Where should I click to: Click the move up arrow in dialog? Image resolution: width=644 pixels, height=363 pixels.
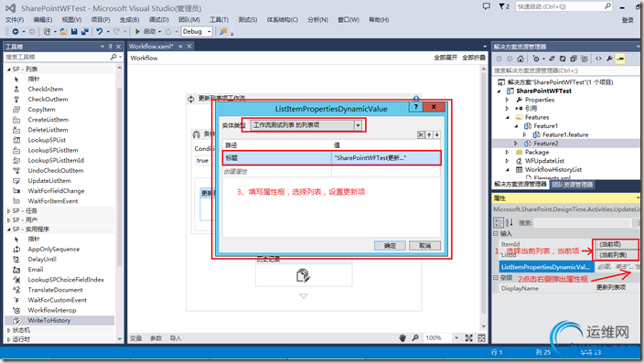(x=429, y=134)
